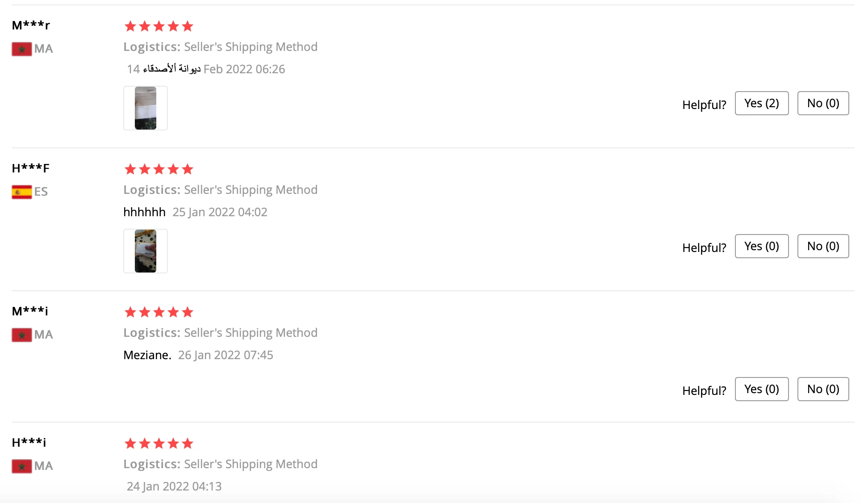Image resolution: width=868 pixels, height=503 pixels.
Task: Open the photo thumbnail in M***r's review
Action: coord(146,108)
